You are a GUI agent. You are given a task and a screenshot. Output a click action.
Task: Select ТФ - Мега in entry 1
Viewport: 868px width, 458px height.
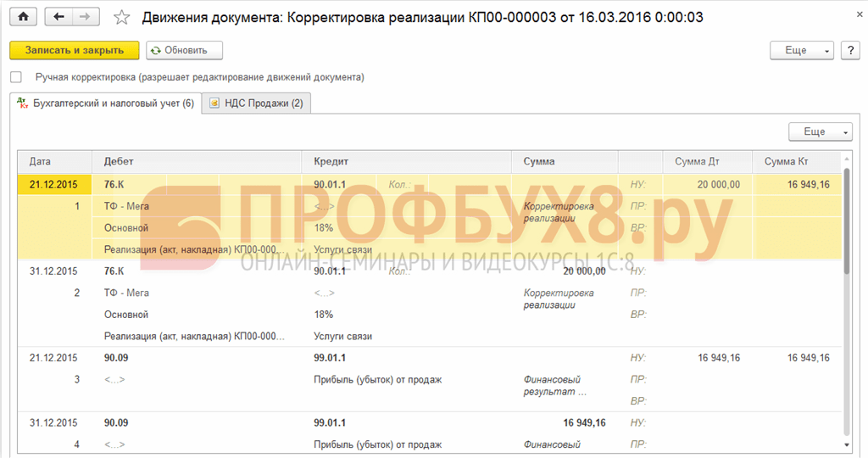(126, 206)
